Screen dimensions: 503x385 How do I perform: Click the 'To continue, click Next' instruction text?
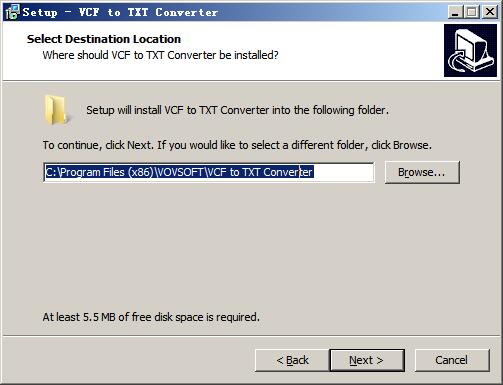point(237,145)
